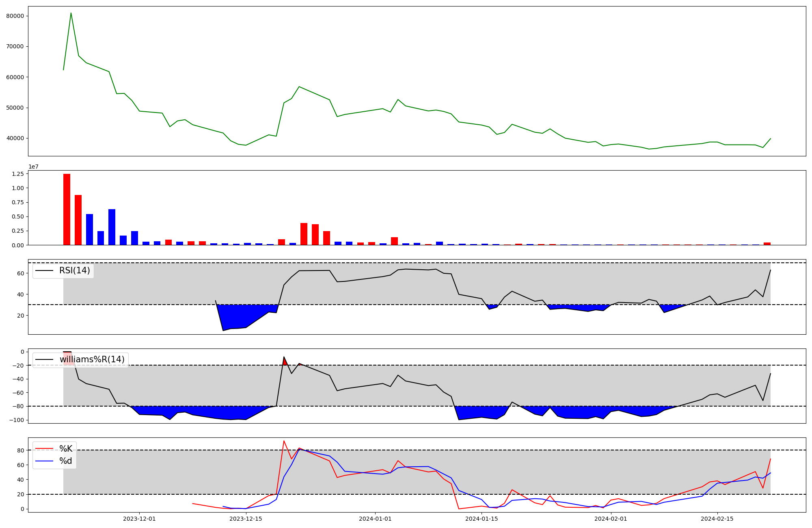Click the tallest blue volume bar
This screenshot has height=528, width=812.
[112, 227]
